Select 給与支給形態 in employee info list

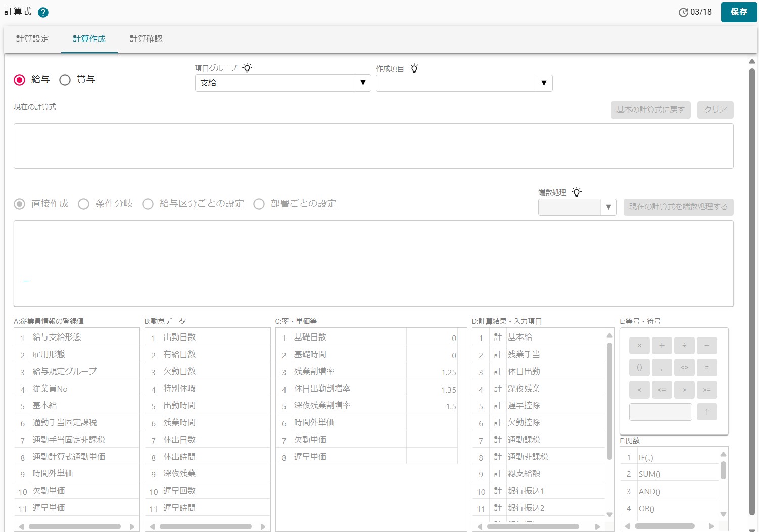click(77, 337)
